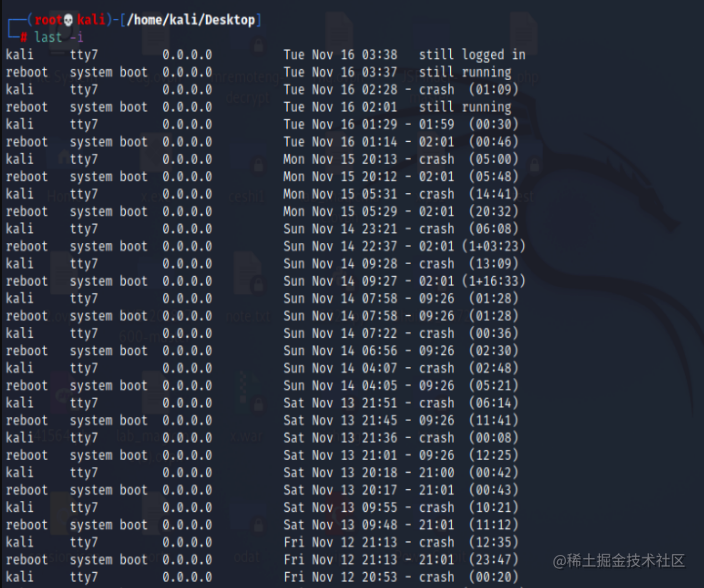Click the "Sun Nov 14 04:07" timestamp

(340, 369)
